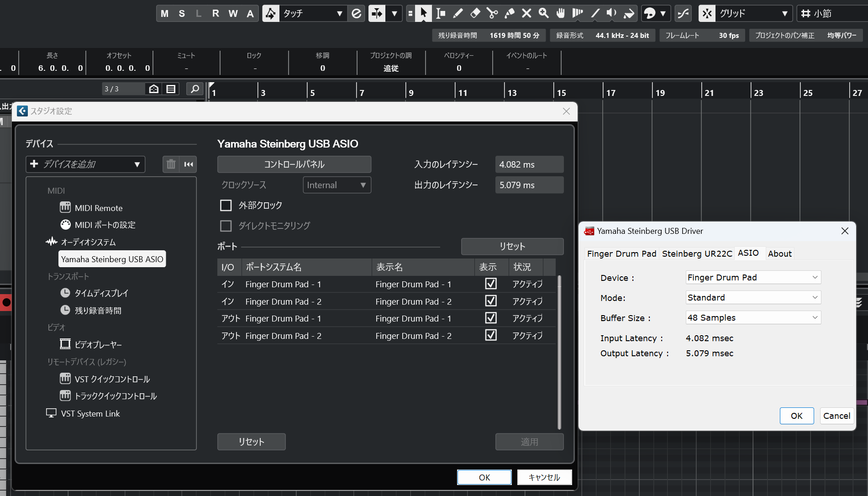Screen dimensions: 868x496
Task: Select the Comp hand tool
Action: (561, 13)
